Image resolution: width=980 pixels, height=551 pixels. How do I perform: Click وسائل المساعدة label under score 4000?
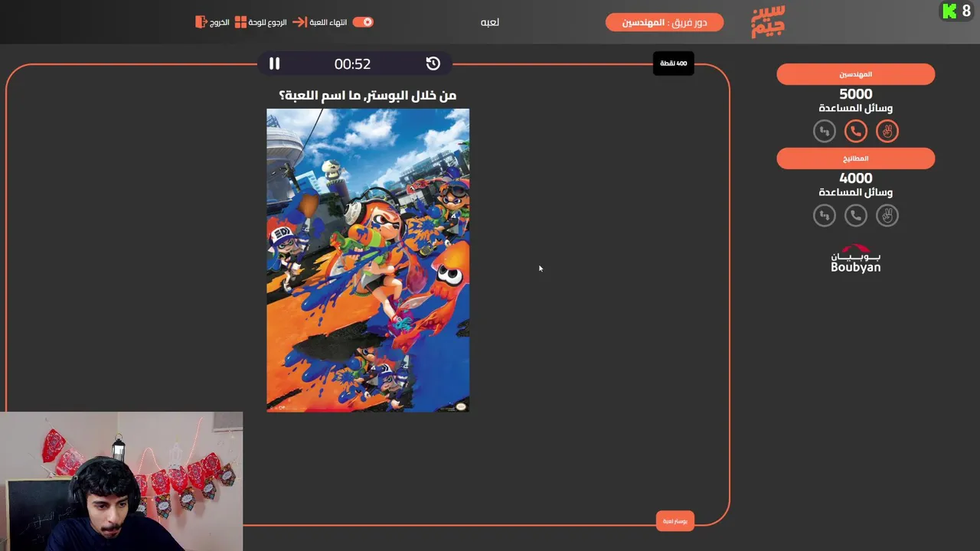point(856,193)
